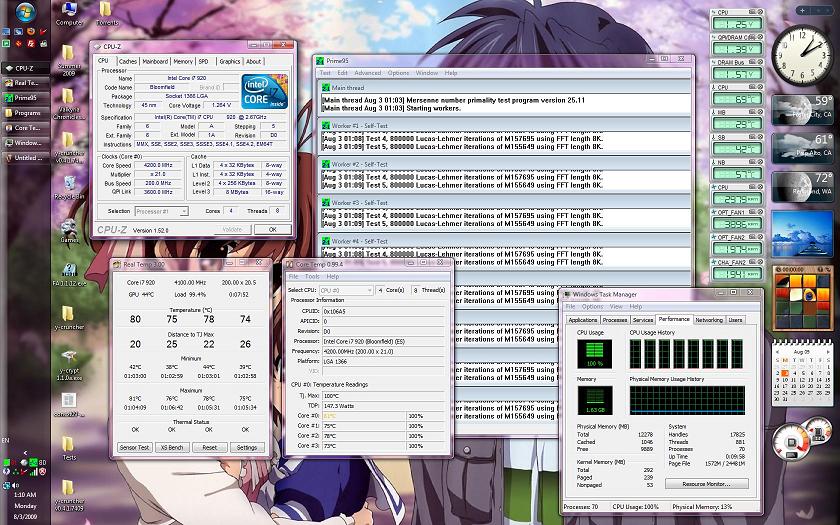
Task: Open Prime95 Window menu
Action: click(426, 73)
